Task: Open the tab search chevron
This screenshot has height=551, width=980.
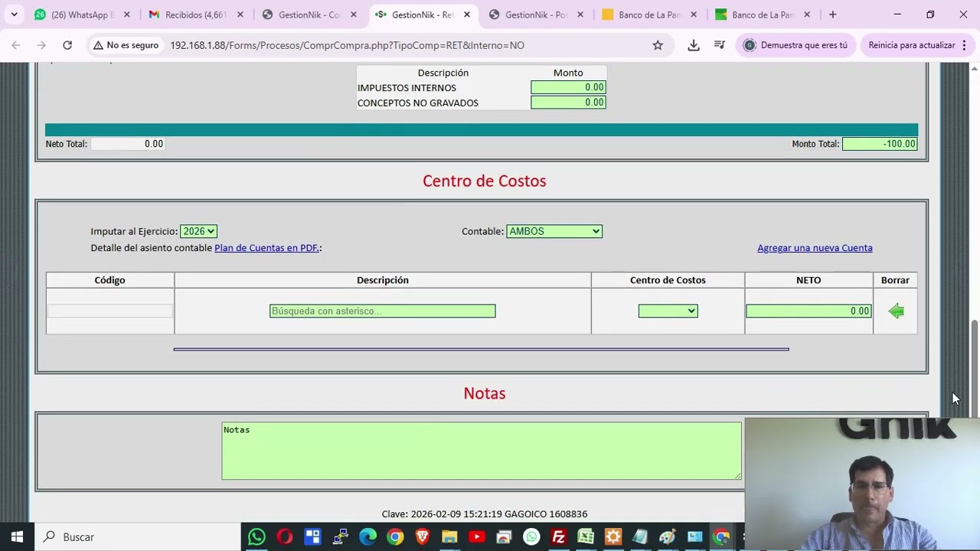Action: pos(14,15)
